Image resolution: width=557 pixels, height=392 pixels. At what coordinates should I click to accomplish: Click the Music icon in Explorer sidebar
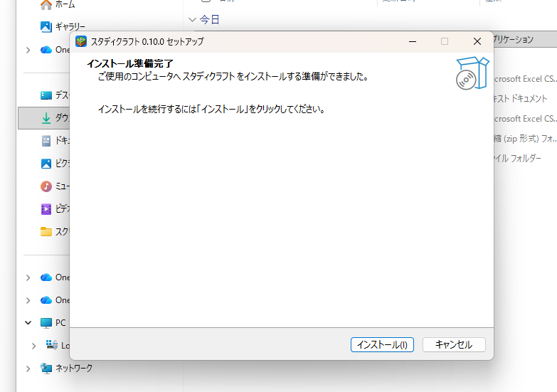[x=46, y=186]
